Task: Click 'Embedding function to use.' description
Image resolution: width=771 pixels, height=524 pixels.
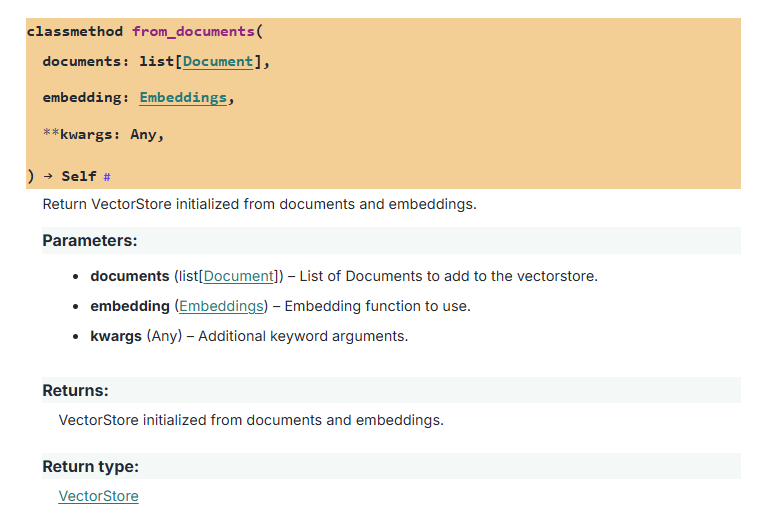Action: pyautogui.click(x=378, y=306)
